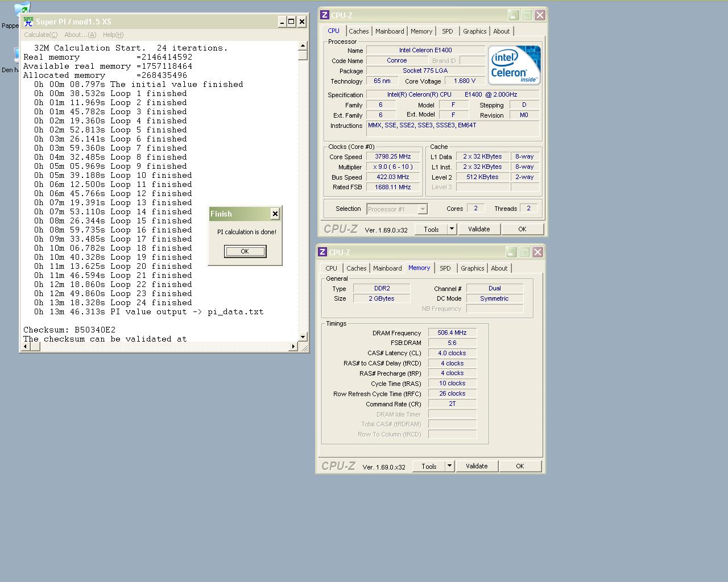This screenshot has height=582, width=728.
Task: Switch to SPD tab in lower CPU-Z
Action: pyautogui.click(x=445, y=268)
